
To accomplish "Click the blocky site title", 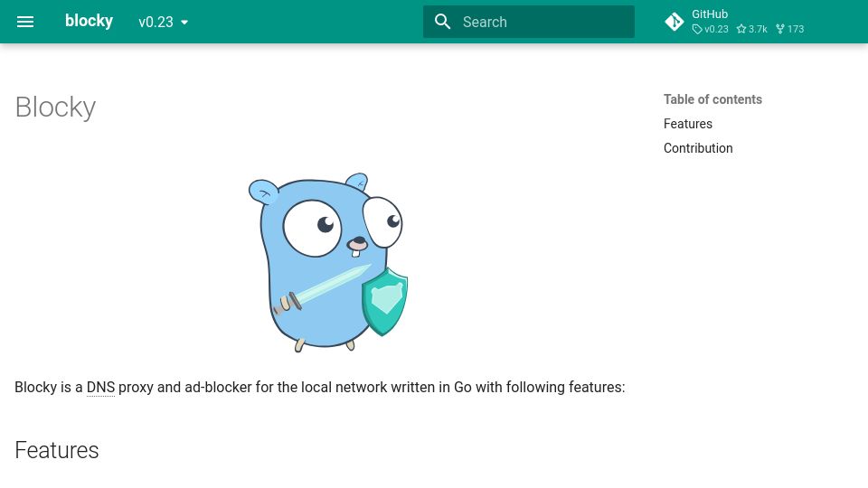I will pos(89,21).
